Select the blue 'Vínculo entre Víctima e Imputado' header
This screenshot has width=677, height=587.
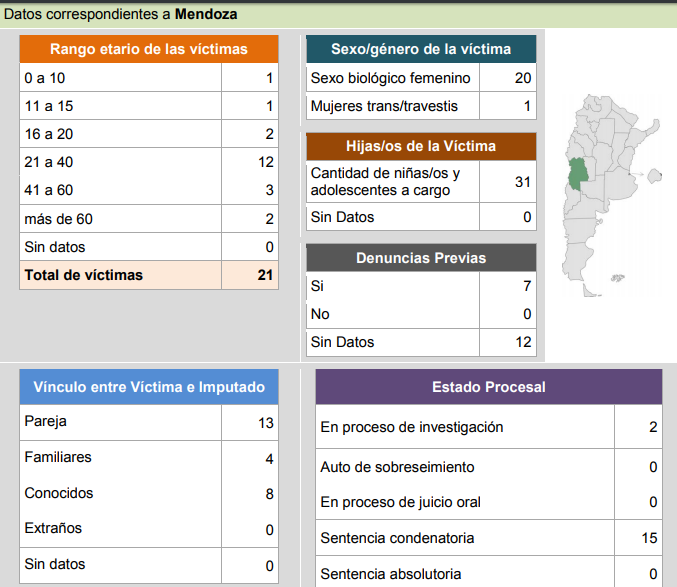pos(149,386)
